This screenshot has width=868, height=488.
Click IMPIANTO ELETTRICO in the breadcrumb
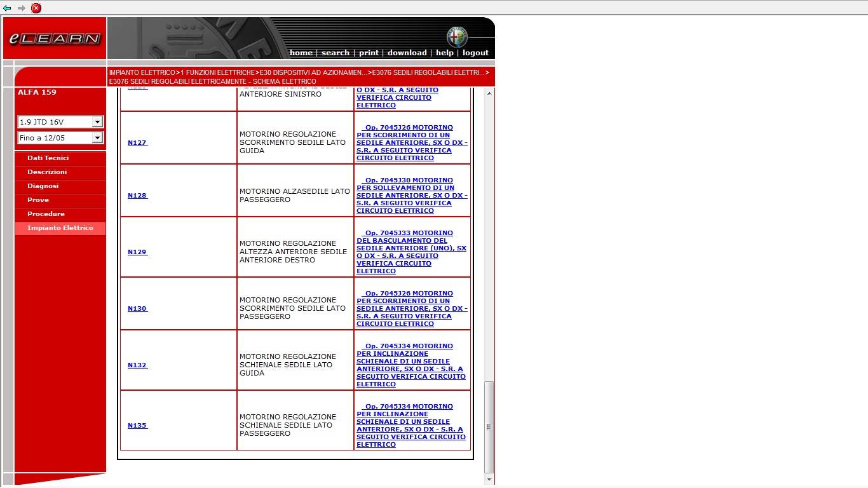click(x=142, y=73)
